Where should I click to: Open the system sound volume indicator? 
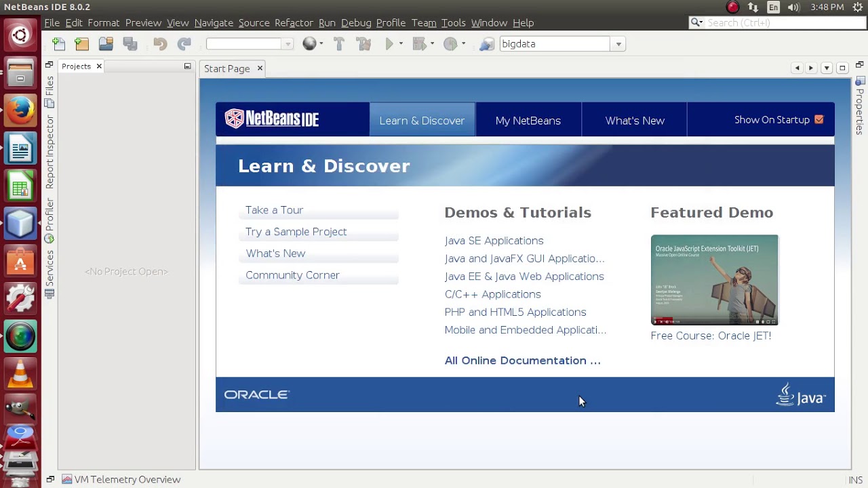coord(794,7)
